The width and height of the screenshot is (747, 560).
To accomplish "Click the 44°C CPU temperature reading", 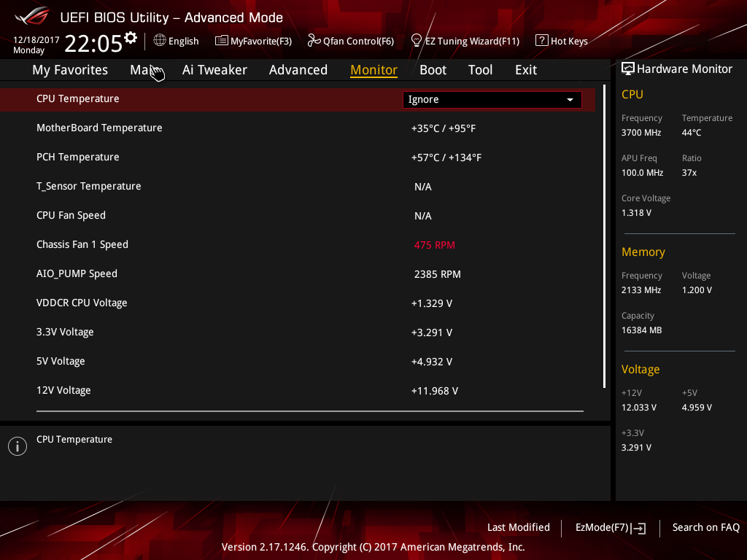I will [x=692, y=133].
